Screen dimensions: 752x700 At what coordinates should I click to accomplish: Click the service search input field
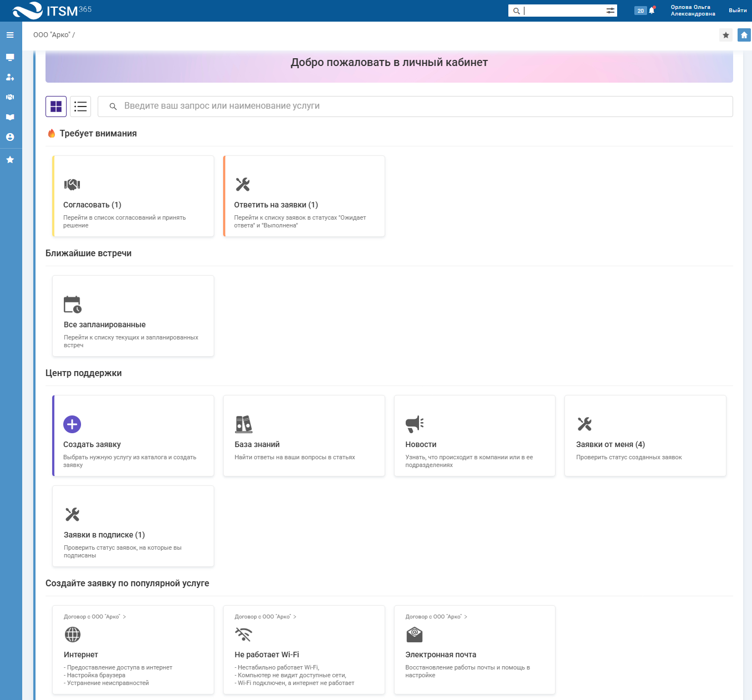[x=422, y=106]
